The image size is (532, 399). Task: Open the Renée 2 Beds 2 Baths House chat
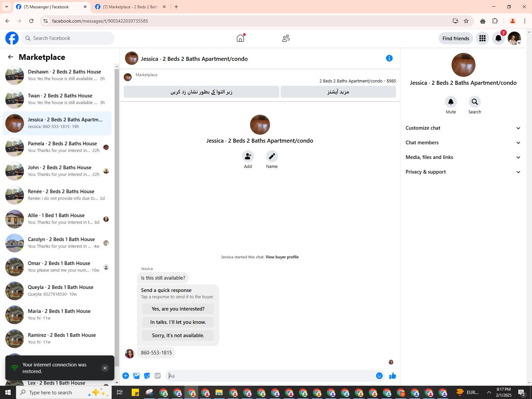(x=57, y=195)
